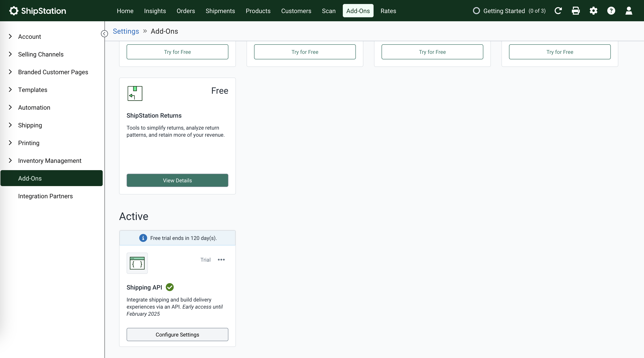Collapse the sidebar using the circular chevron
Screen dimensions: 644x358
tap(104, 33)
